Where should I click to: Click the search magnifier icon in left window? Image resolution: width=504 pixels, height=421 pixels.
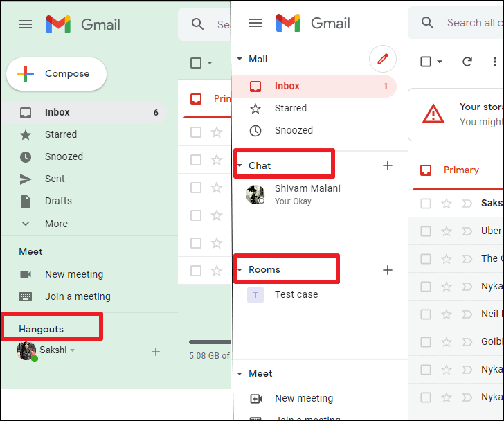(x=197, y=24)
